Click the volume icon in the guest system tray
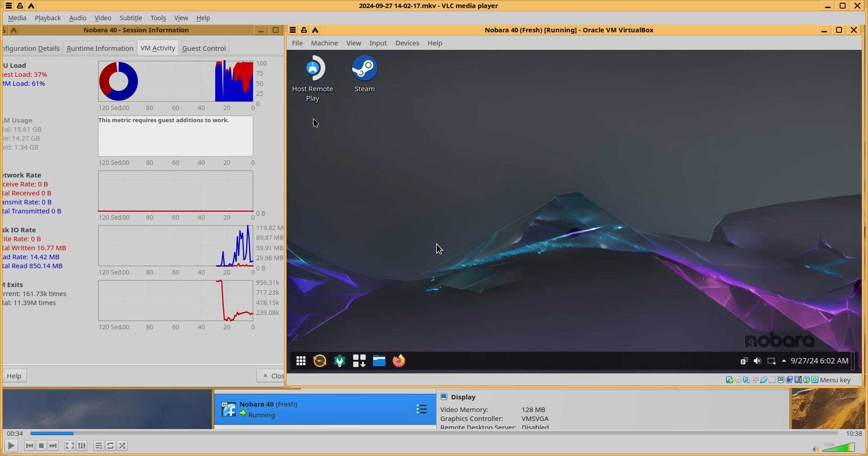 [757, 361]
